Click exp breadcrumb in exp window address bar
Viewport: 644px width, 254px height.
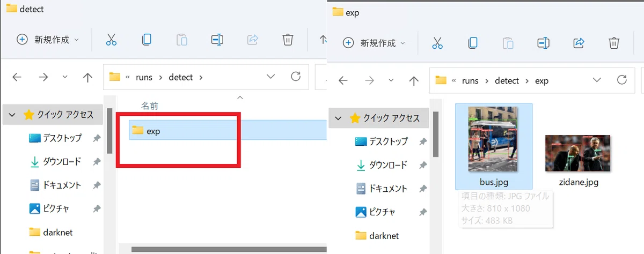(541, 80)
